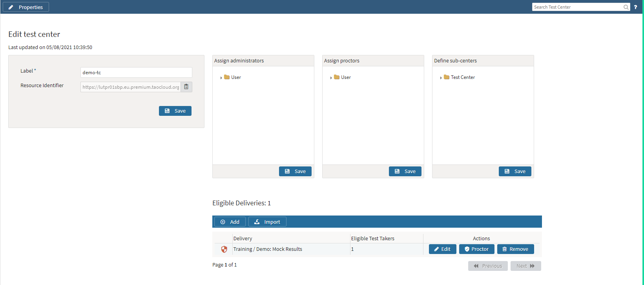
Task: Save the assigned proctors
Action: click(x=405, y=172)
